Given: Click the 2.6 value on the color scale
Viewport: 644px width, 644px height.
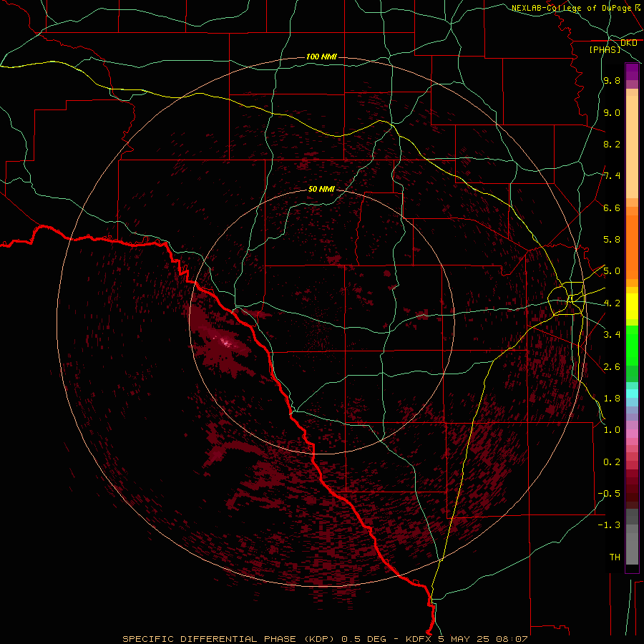Looking at the screenshot, I should (x=612, y=367).
